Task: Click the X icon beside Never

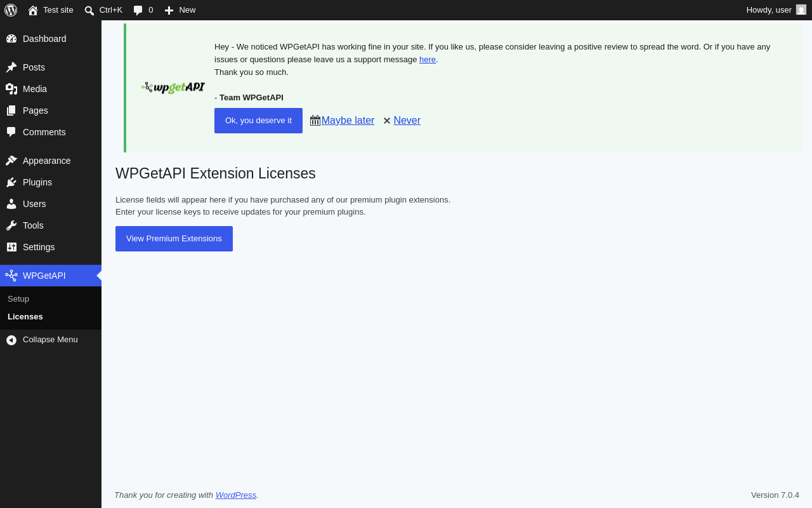Action: (387, 121)
